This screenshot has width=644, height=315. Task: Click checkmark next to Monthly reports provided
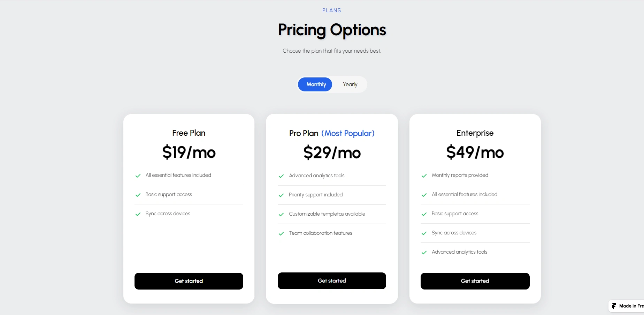point(424,176)
